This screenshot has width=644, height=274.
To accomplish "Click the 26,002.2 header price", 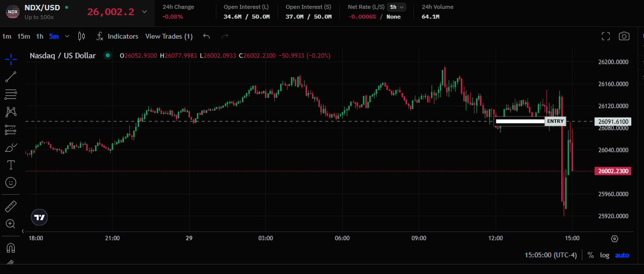I will [x=109, y=12].
